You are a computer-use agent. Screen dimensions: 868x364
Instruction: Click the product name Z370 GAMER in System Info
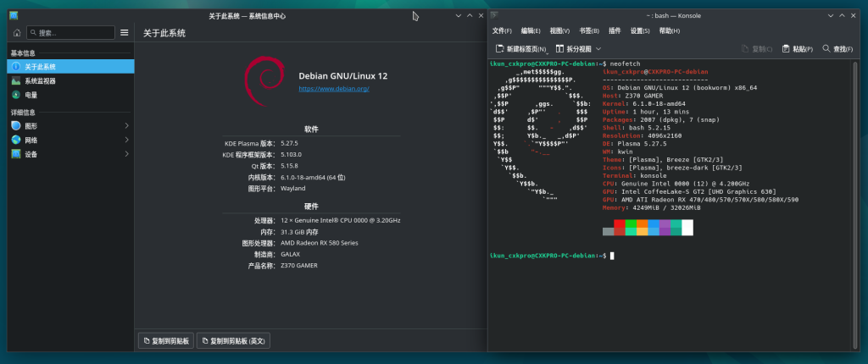click(x=299, y=266)
